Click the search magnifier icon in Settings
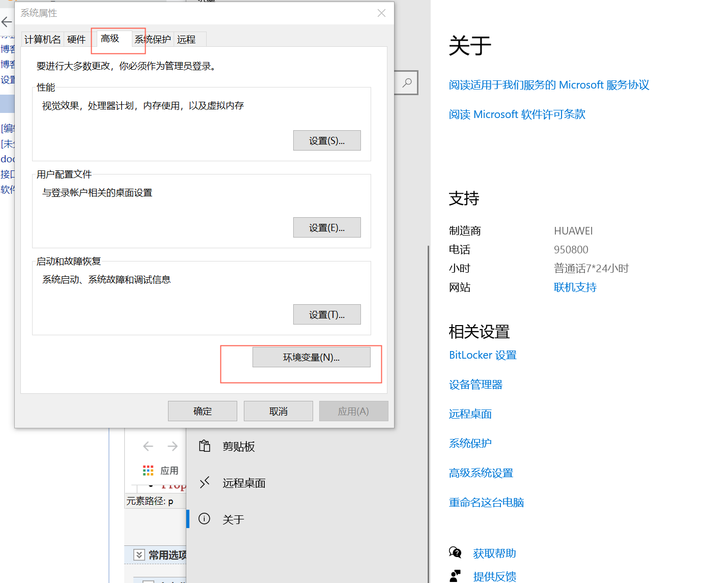Image resolution: width=728 pixels, height=583 pixels. tap(407, 82)
